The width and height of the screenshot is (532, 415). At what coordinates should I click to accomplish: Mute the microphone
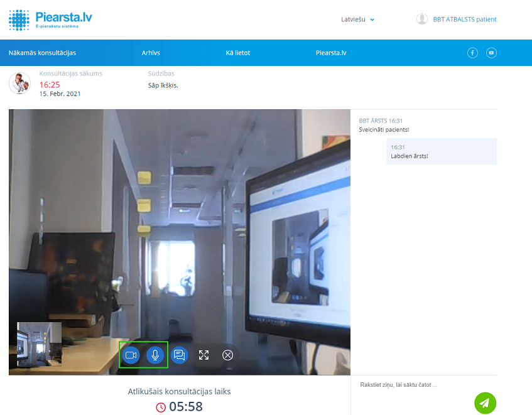click(x=155, y=355)
